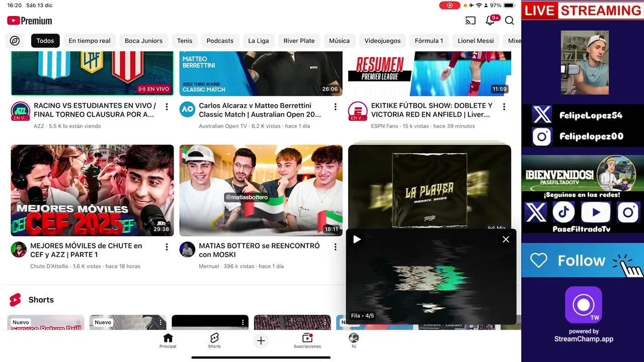644x362 pixels.
Task: Open Suscripciones tab
Action: (307, 340)
